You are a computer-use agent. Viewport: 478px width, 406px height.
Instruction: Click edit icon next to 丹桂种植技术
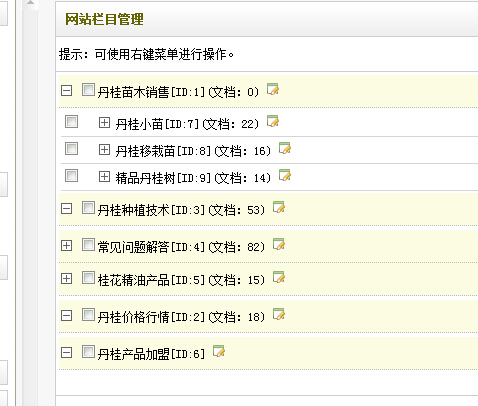click(x=279, y=207)
